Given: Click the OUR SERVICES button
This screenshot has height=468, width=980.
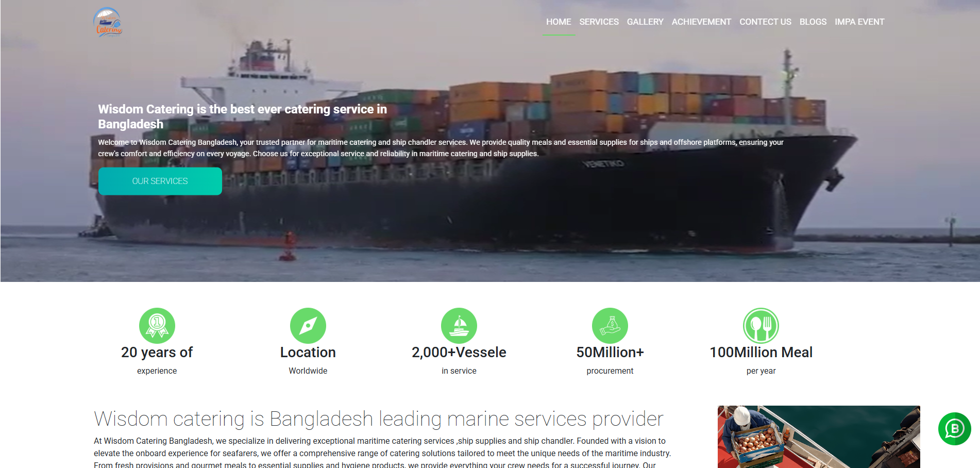Looking at the screenshot, I should (160, 181).
